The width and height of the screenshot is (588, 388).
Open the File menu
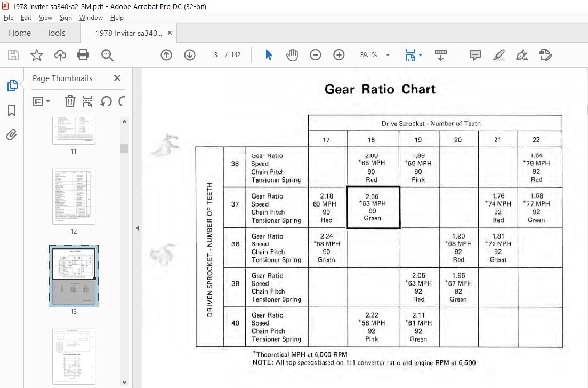[x=8, y=18]
